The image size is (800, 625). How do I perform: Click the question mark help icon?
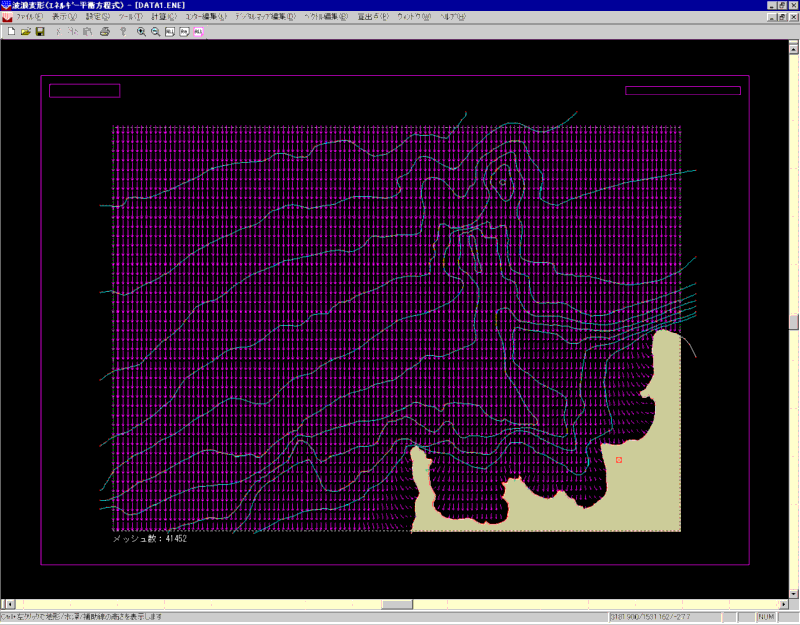[122, 32]
